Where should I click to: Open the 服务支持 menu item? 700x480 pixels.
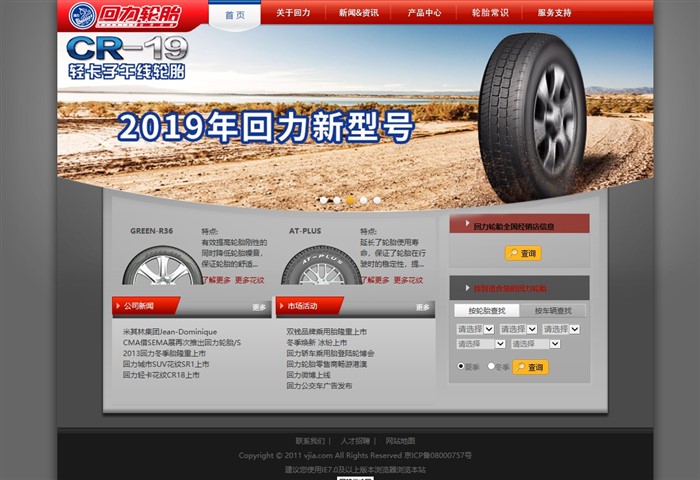pos(554,13)
